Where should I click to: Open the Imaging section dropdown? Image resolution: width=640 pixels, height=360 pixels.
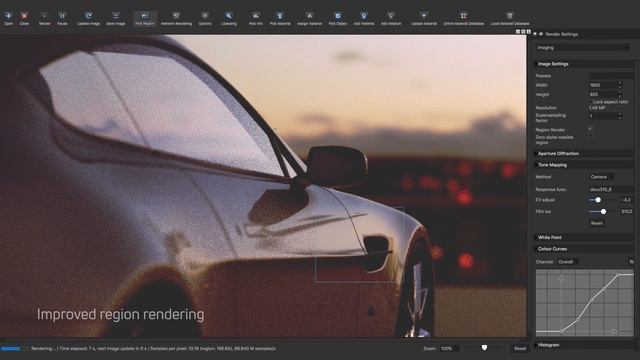tap(582, 48)
